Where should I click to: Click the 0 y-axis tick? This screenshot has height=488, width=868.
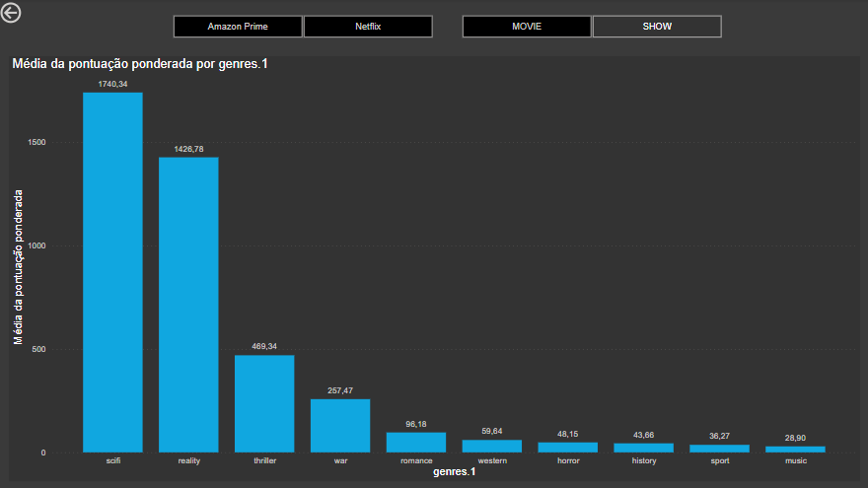[x=43, y=453]
